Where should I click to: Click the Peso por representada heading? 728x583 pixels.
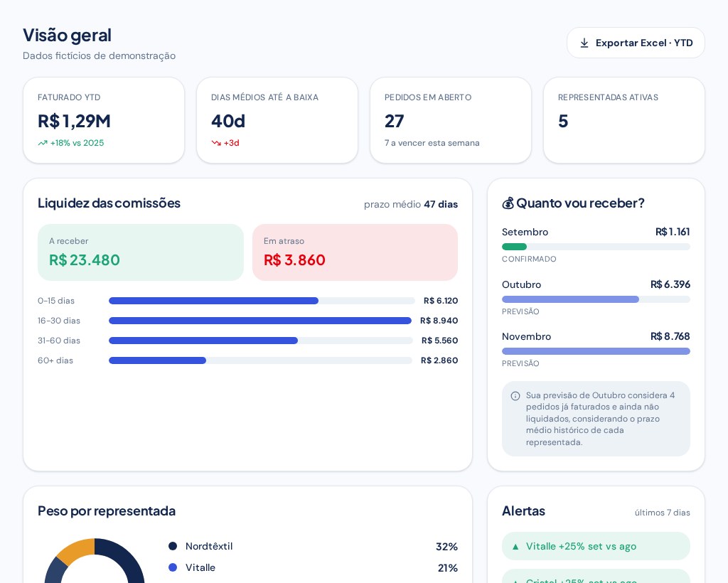point(107,511)
